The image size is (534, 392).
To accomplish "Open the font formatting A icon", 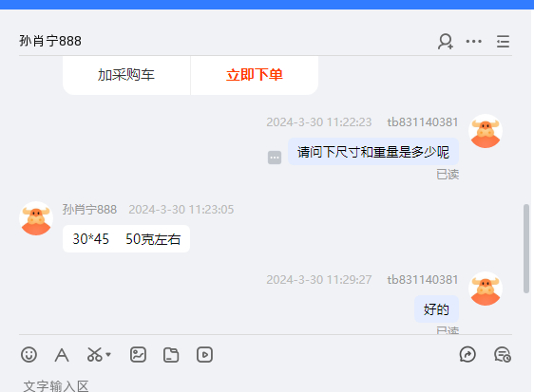I will pyautogui.click(x=62, y=355).
